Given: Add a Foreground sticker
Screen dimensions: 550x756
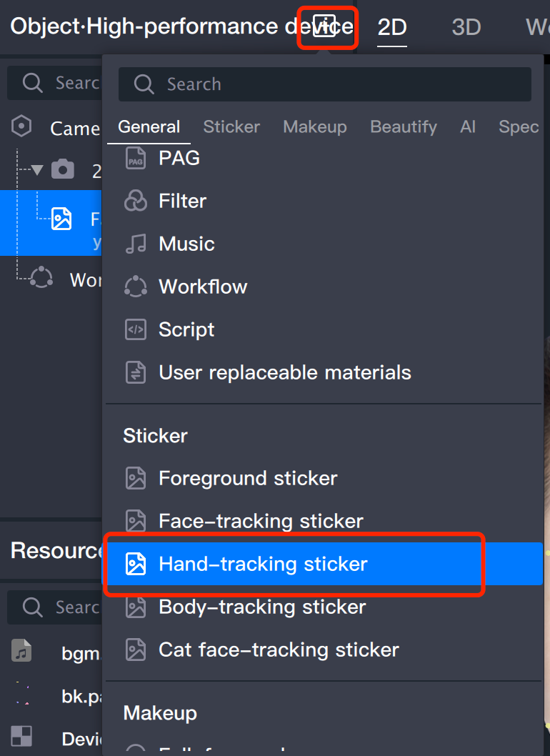Looking at the screenshot, I should pos(248,478).
